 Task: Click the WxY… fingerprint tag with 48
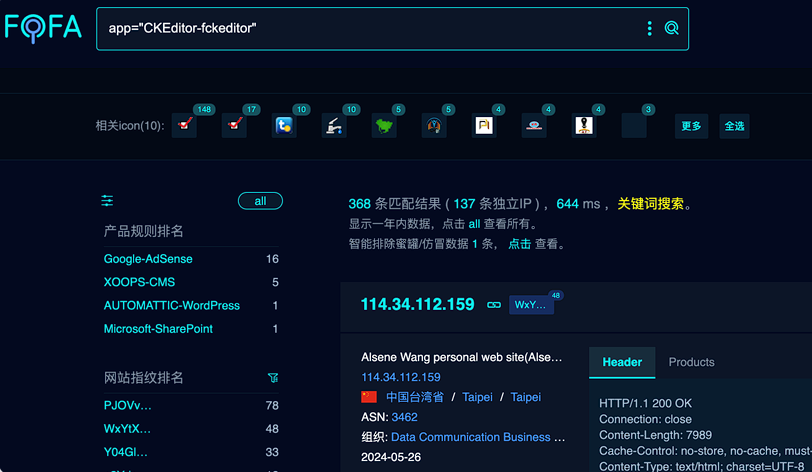click(530, 305)
